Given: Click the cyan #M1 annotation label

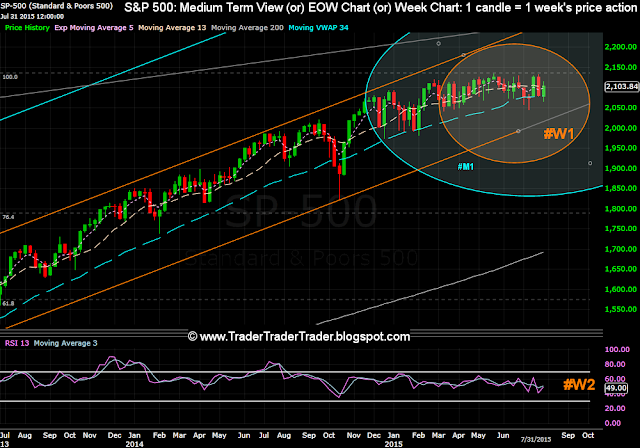Looking at the screenshot, I should 465,166.
